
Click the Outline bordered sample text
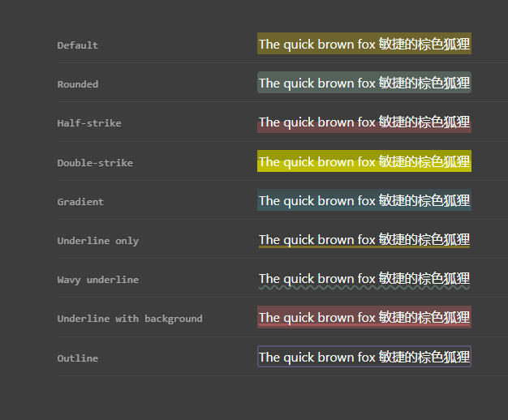(364, 356)
